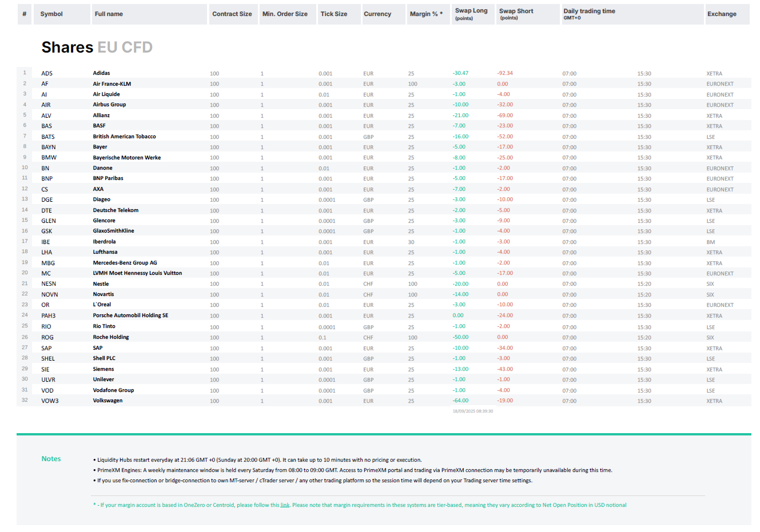Click the BNP Paribas name cell

[x=108, y=178]
